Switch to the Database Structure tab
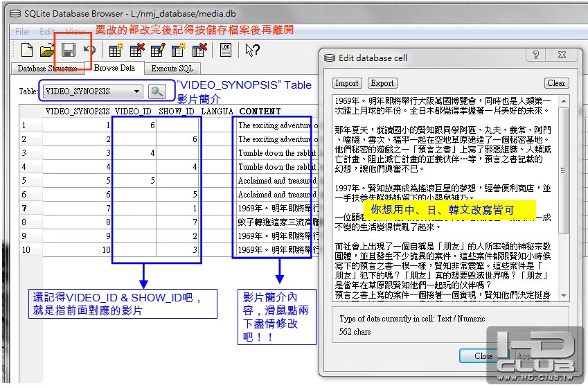This screenshot has width=588, height=388. point(48,69)
